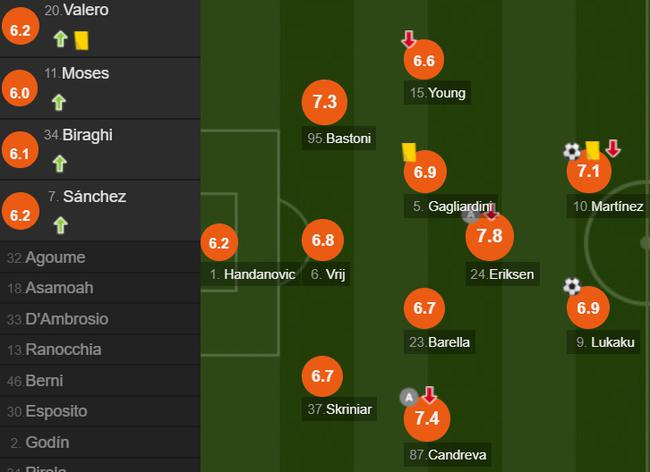Click Vrij's 6.8 rating circle
Image resolution: width=650 pixels, height=472 pixels.
324,240
